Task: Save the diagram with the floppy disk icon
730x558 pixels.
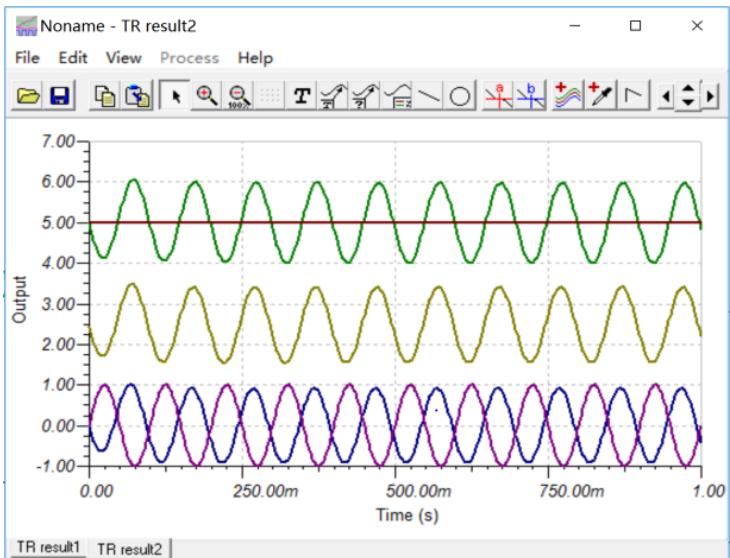Action: [58, 96]
